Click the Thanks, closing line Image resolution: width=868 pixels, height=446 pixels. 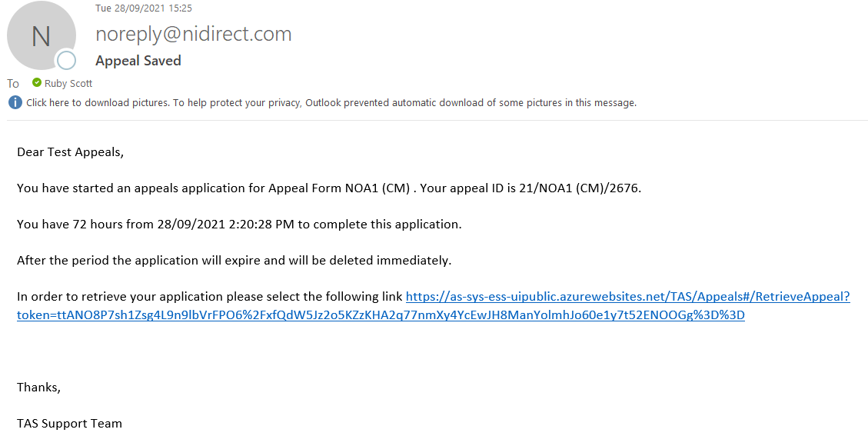[38, 388]
